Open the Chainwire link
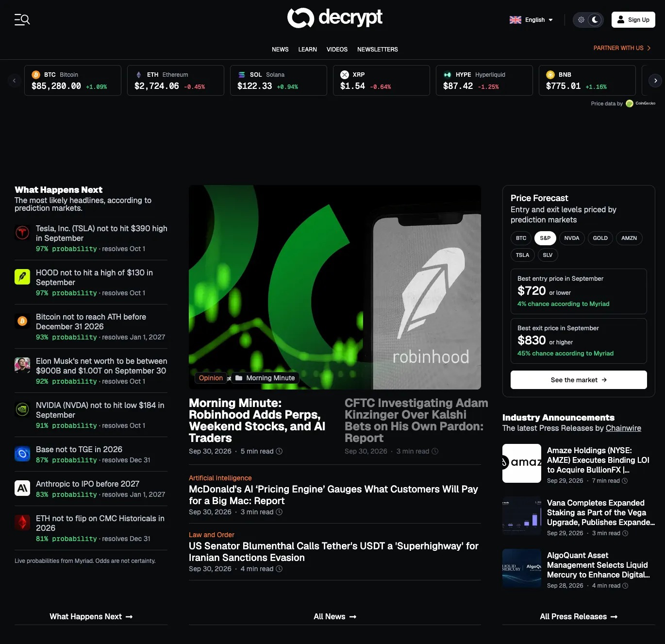 (623, 428)
